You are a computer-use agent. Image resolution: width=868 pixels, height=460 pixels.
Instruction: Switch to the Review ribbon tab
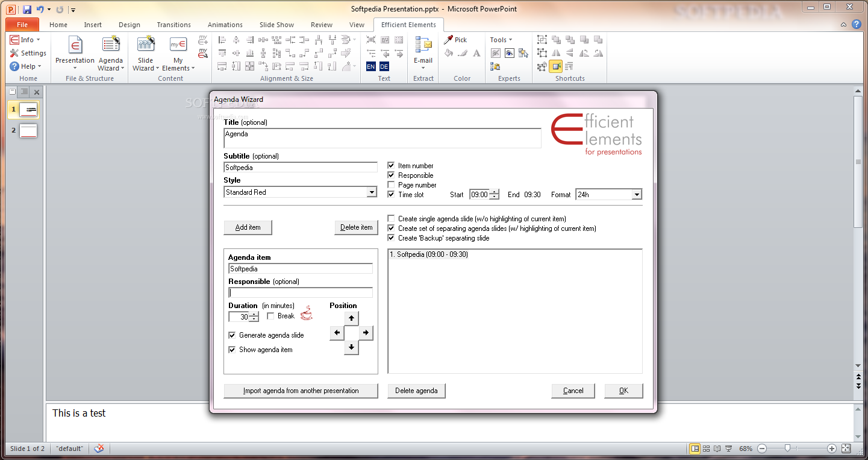(322, 25)
